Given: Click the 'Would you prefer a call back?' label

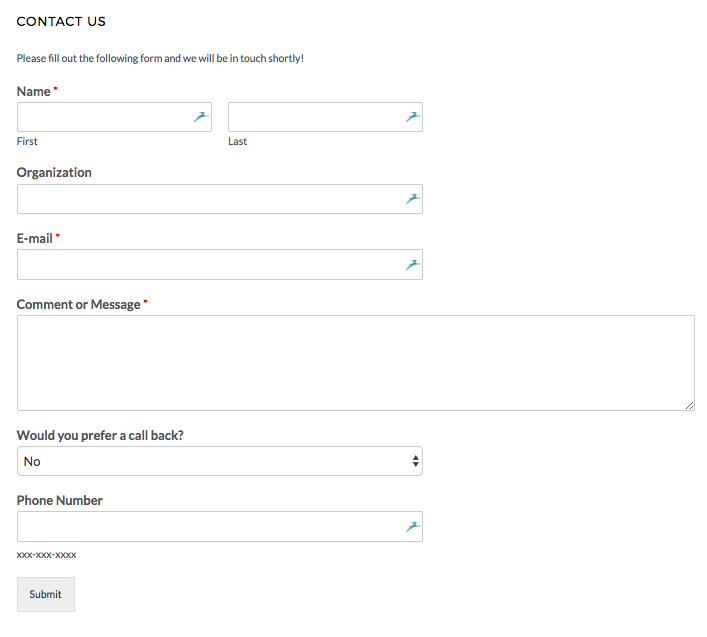Looking at the screenshot, I should tap(100, 435).
